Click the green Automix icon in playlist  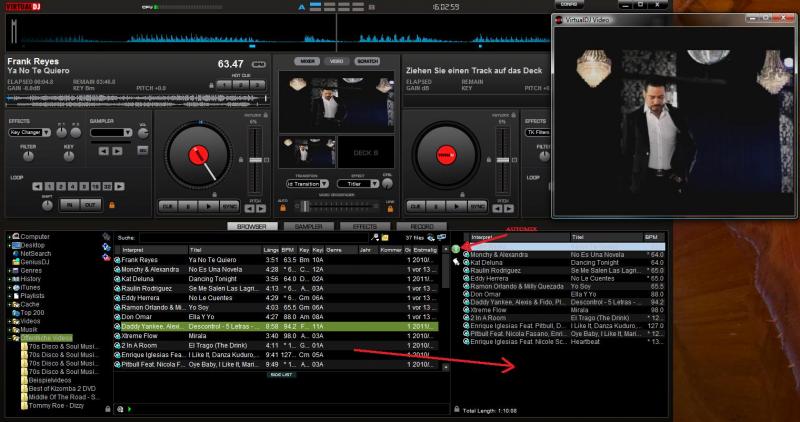pos(456,249)
